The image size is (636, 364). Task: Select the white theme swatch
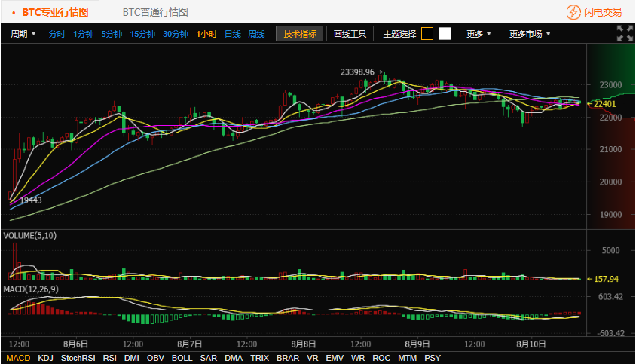pyautogui.click(x=445, y=34)
